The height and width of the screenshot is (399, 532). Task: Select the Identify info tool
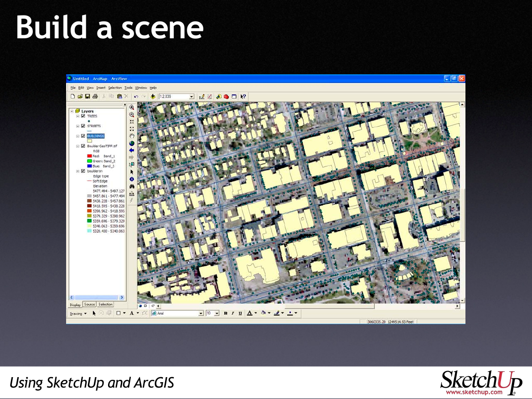pos(132,179)
